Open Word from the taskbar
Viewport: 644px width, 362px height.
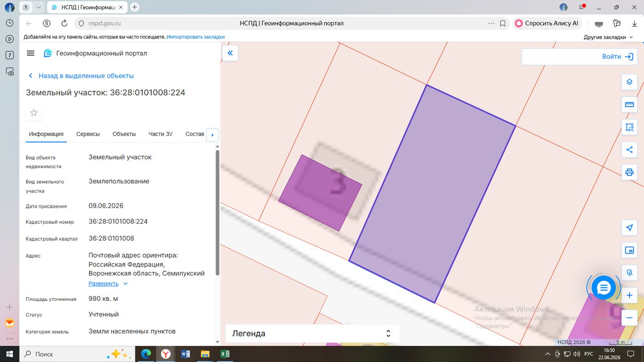coord(185,354)
